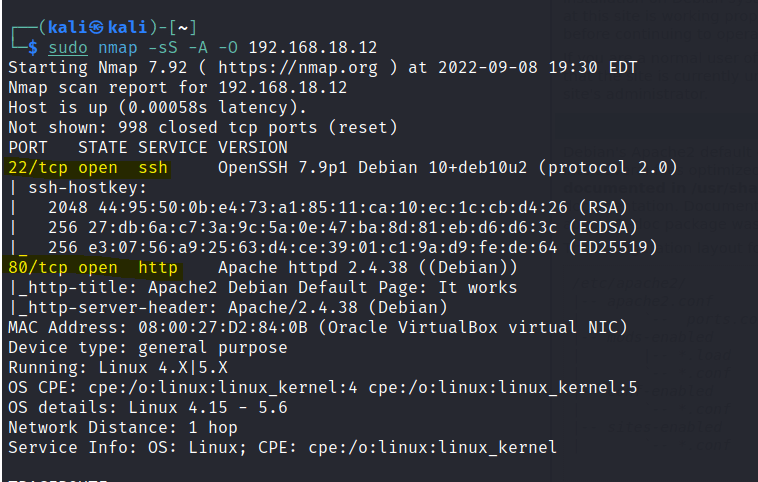Click the Running: Linux 4.X|5.X line
758x482 pixels.
(118, 368)
